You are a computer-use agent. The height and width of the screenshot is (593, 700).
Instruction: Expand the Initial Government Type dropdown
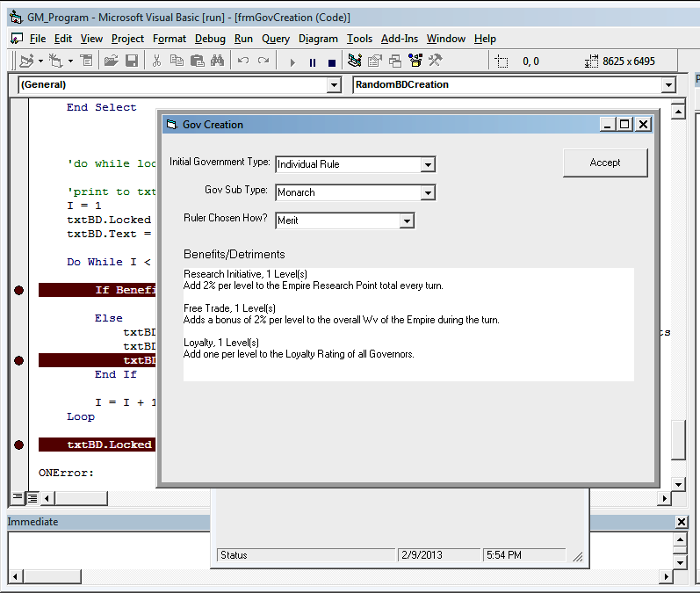(427, 164)
